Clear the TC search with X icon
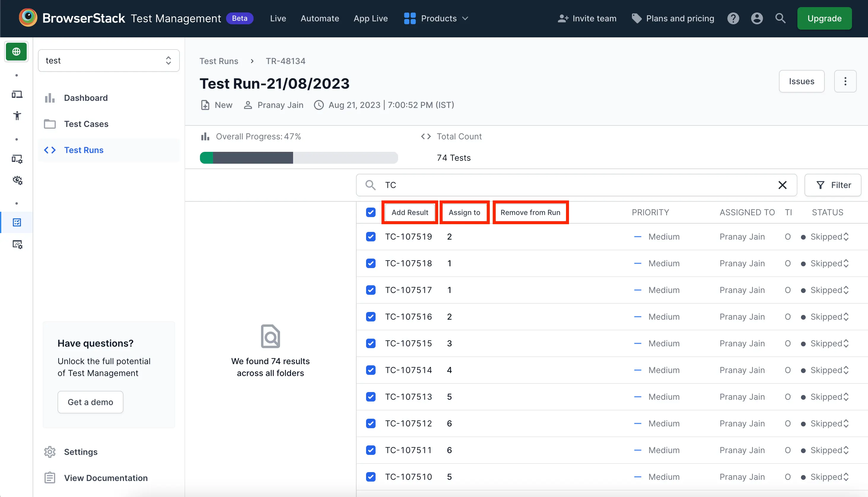This screenshot has height=497, width=868. click(x=782, y=185)
